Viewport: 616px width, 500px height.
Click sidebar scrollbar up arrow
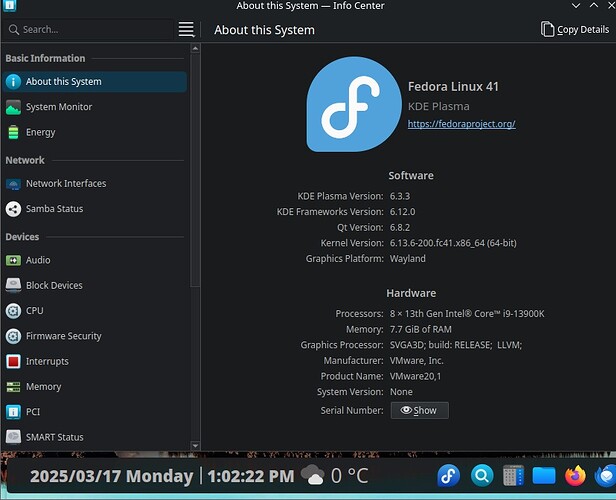click(x=195, y=49)
